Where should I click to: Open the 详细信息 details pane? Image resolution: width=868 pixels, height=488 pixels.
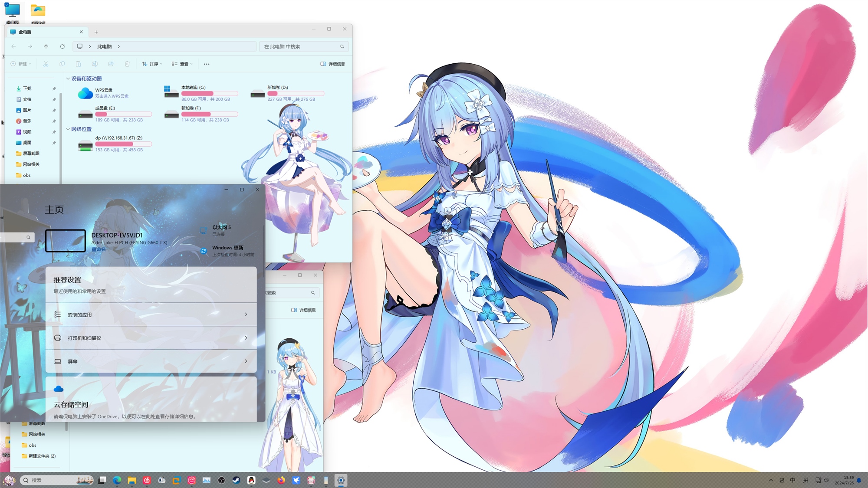coord(332,64)
